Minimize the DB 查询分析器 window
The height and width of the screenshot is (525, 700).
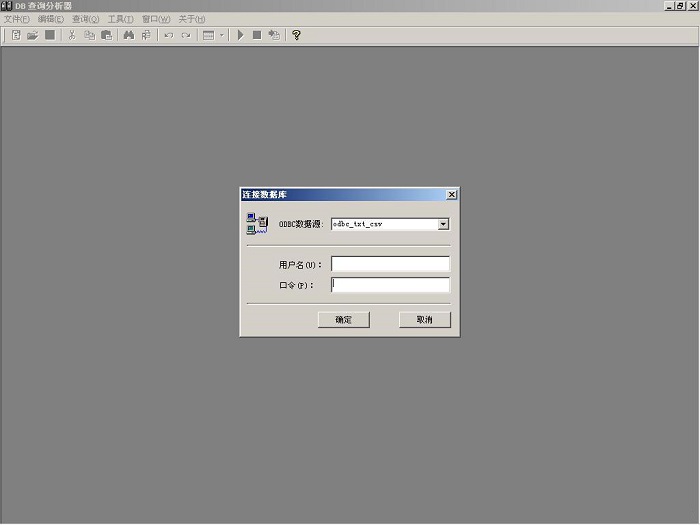[669, 6]
